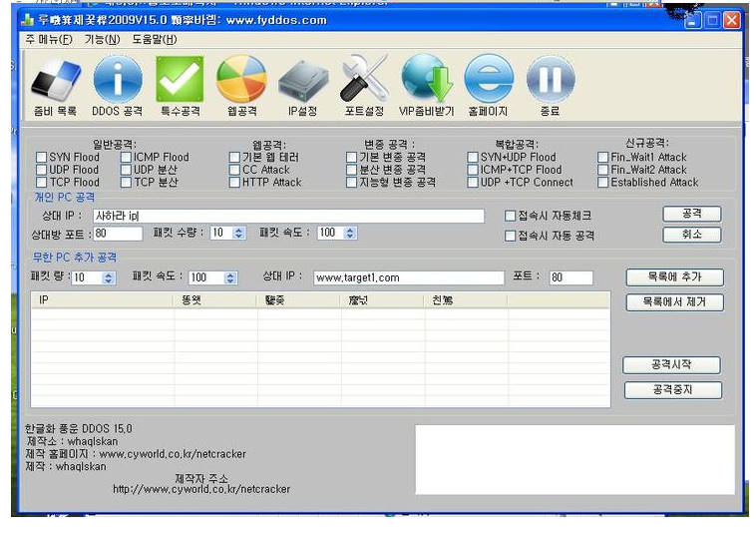This screenshot has height=534, width=756.
Task: Click the 공격중지 button
Action: (x=673, y=389)
